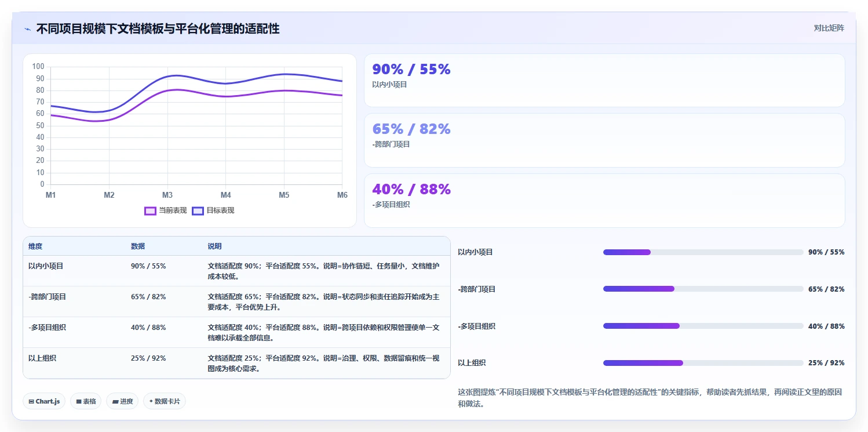Click the 以内小项目 label under 90% card
The width and height of the screenshot is (868, 432).
(390, 85)
